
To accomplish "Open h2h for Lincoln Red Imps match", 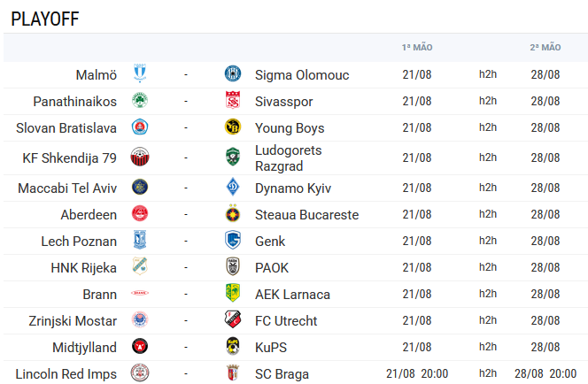I will coord(488,373).
